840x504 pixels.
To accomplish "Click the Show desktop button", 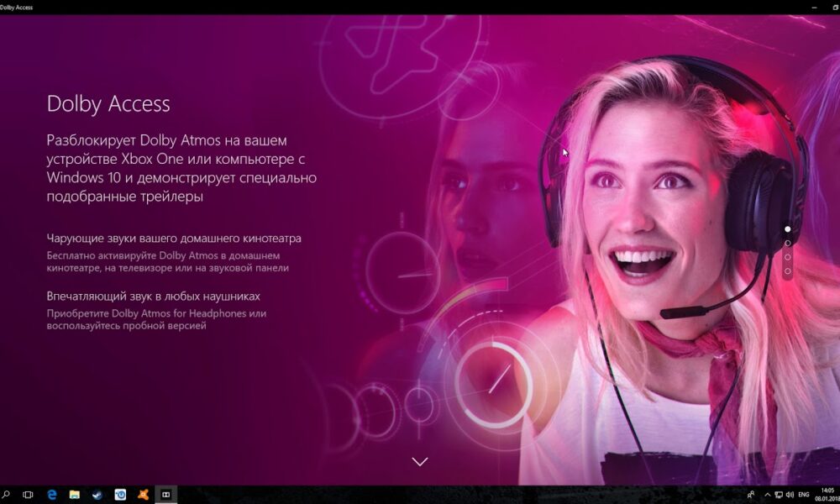I will [838, 495].
